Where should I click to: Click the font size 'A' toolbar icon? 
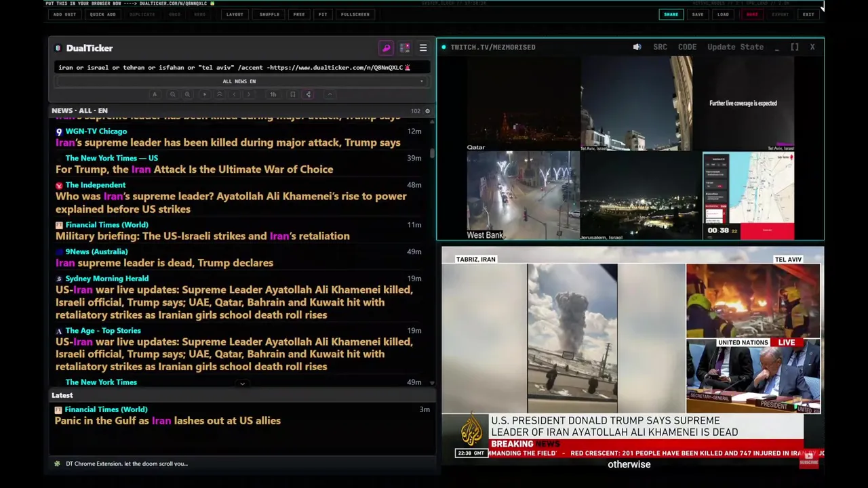point(155,94)
